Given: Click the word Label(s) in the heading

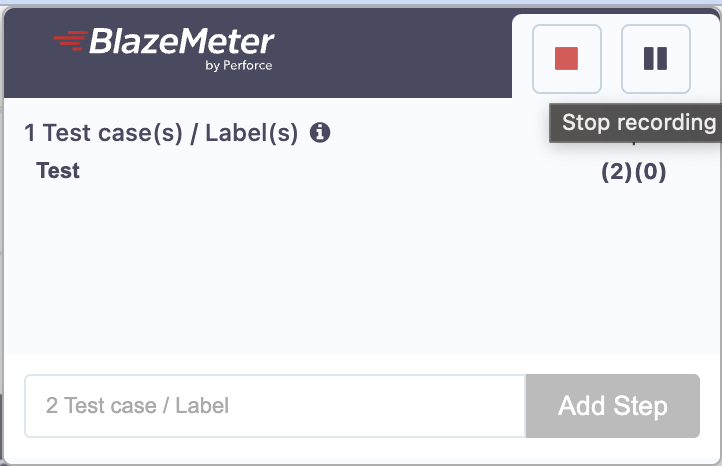Looking at the screenshot, I should pos(252,133).
